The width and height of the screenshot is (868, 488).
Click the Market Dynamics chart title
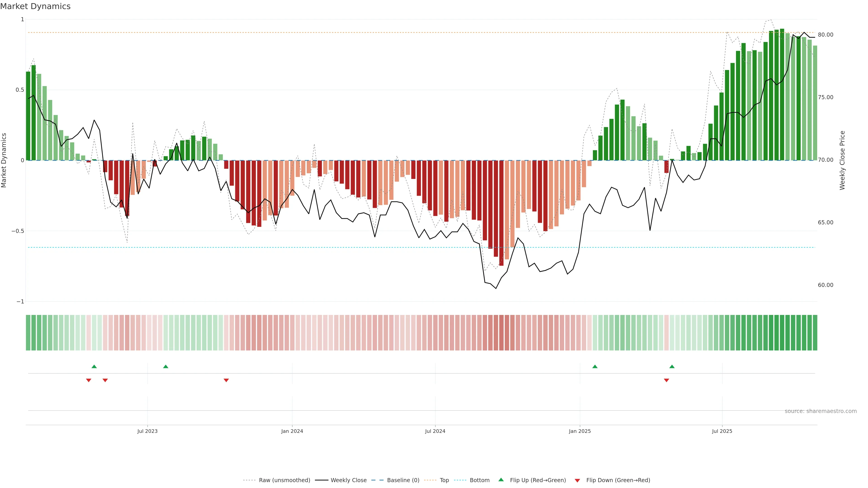click(35, 6)
